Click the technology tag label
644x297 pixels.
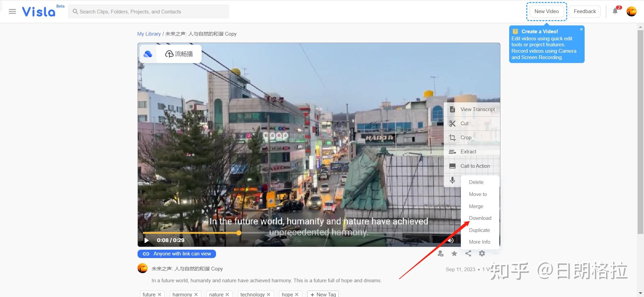tap(253, 294)
